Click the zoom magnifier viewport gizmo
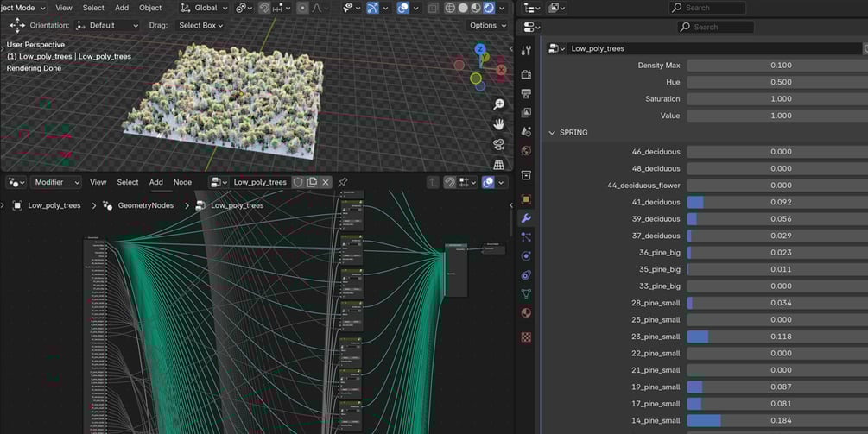The image size is (868, 434). click(x=498, y=104)
